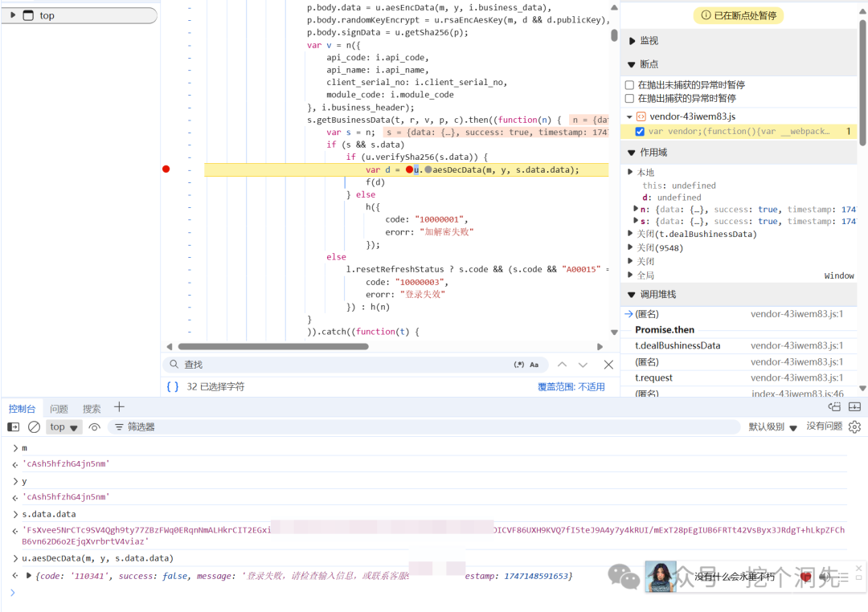Click the pretty-print braces icon
The width and height of the screenshot is (868, 612).
(173, 387)
